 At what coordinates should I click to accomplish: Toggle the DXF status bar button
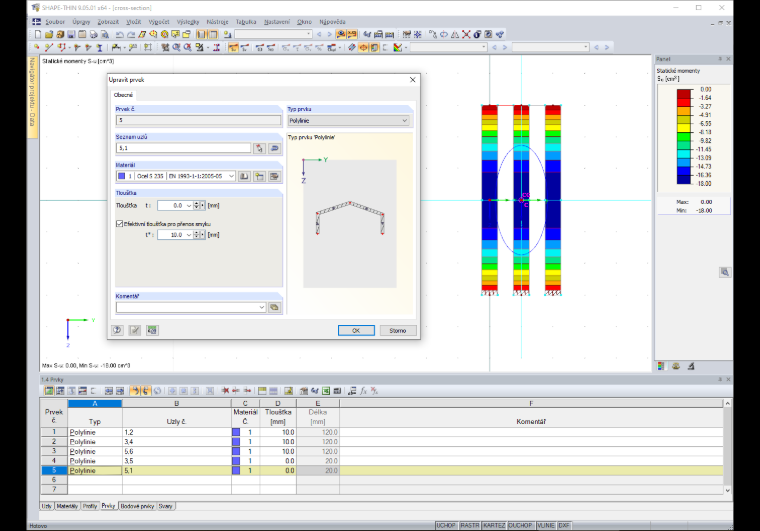click(x=564, y=526)
